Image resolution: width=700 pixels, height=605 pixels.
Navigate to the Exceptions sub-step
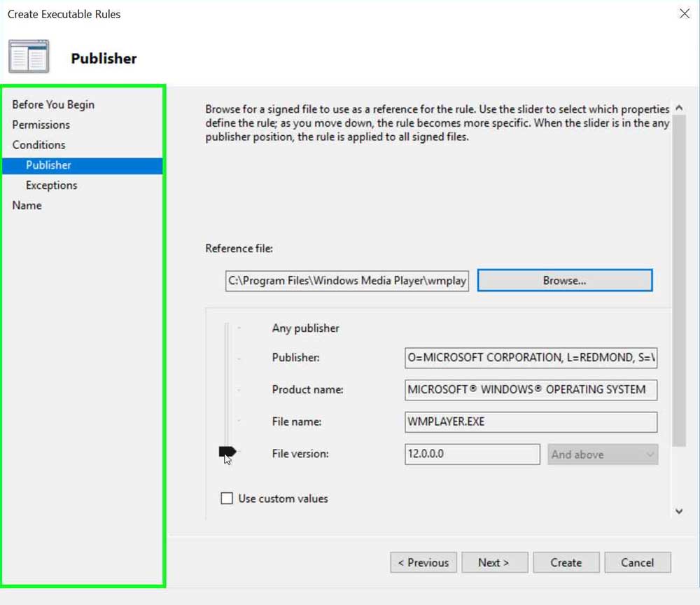(51, 186)
